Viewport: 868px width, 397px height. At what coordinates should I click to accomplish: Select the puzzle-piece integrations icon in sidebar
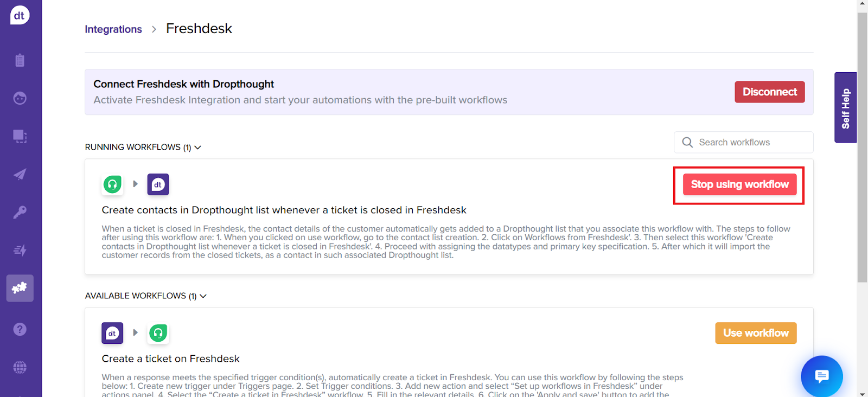coord(20,288)
